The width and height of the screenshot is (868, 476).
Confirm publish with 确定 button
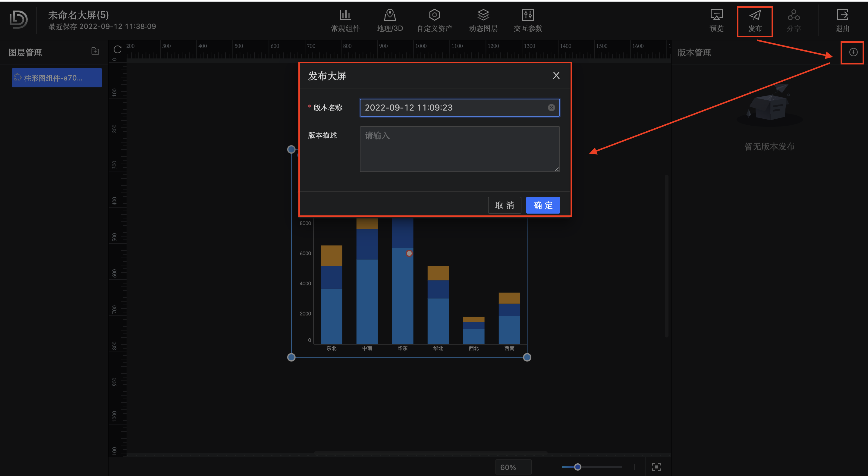coord(543,205)
